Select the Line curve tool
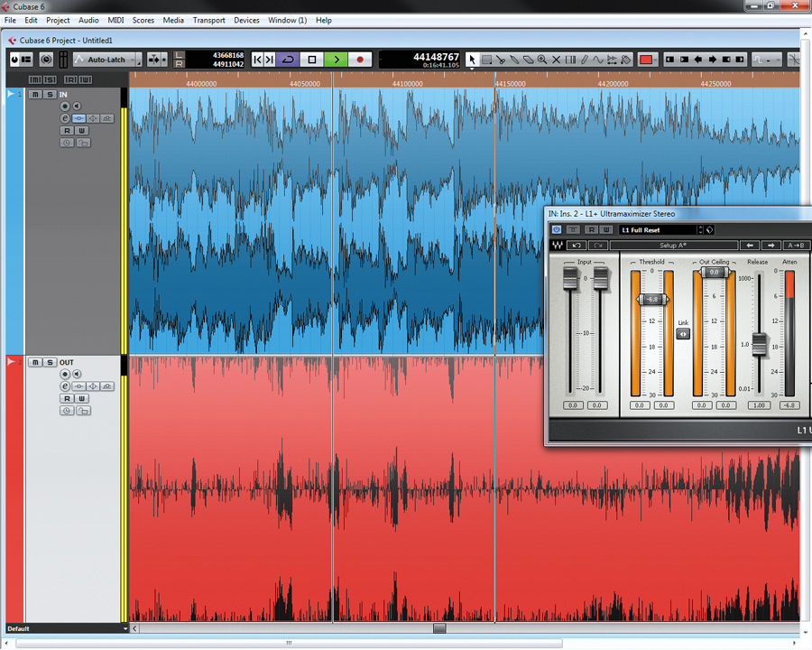Viewport: 812px width, 650px height. tap(598, 60)
